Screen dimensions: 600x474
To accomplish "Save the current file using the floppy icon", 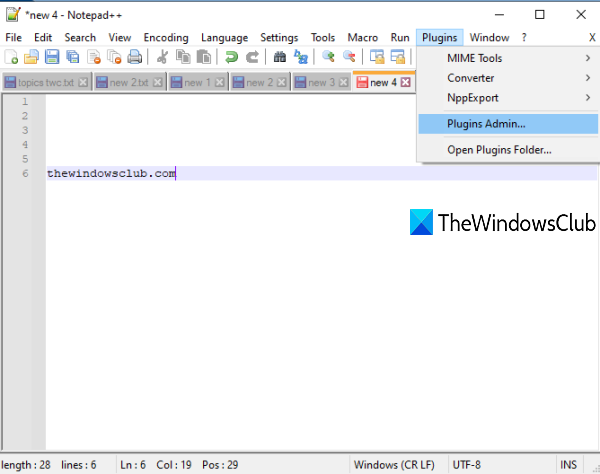I will point(52,57).
